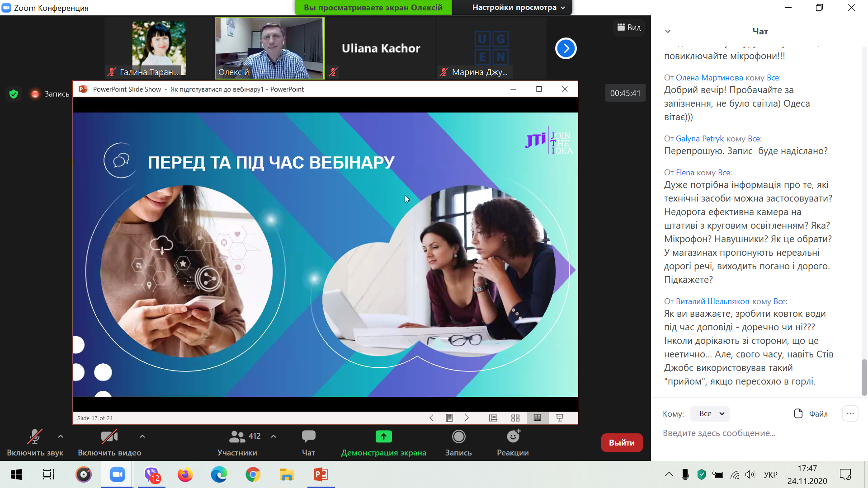The width and height of the screenshot is (868, 488).
Task: Open the Reactions smiley icon
Action: [x=513, y=436]
